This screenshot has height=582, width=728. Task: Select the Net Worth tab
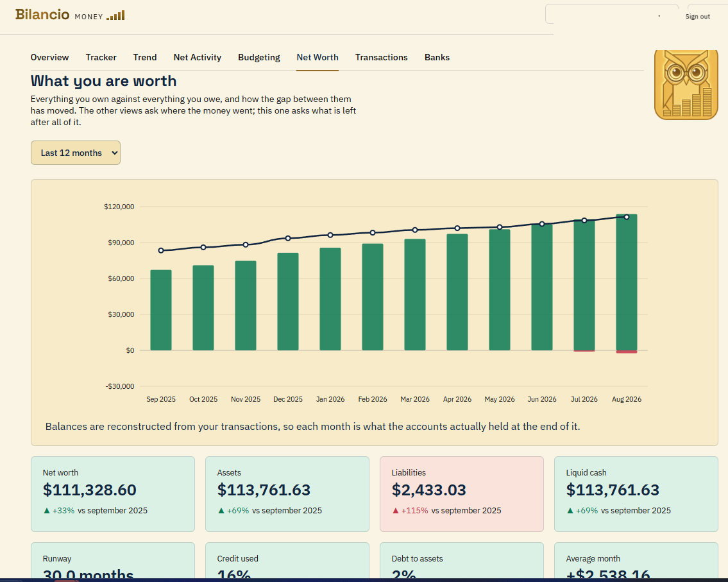(317, 57)
